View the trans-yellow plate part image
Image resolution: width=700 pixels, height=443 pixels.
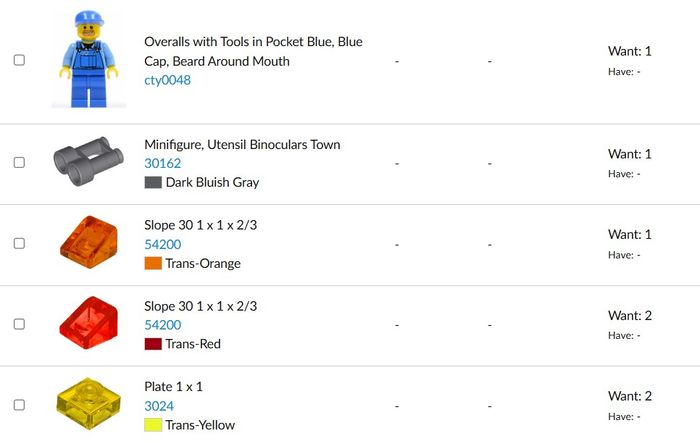pos(88,404)
